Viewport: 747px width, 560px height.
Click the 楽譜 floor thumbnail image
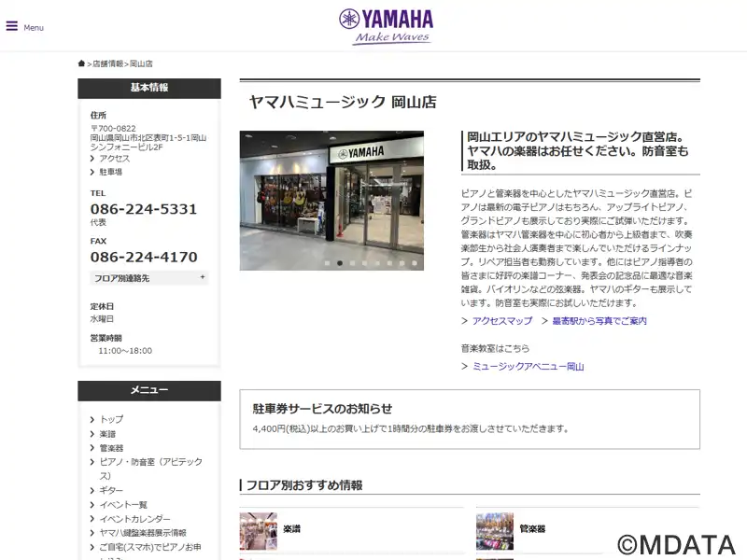259,529
